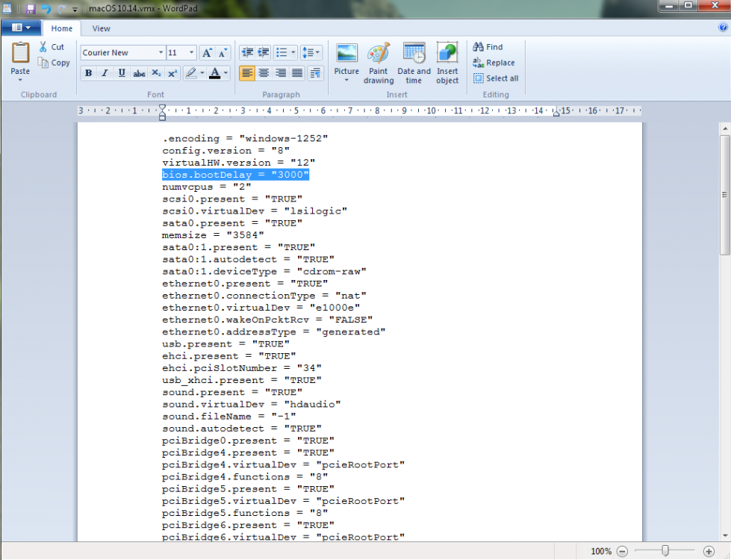This screenshot has width=731, height=560.
Task: Toggle italic formatting
Action: (x=105, y=73)
